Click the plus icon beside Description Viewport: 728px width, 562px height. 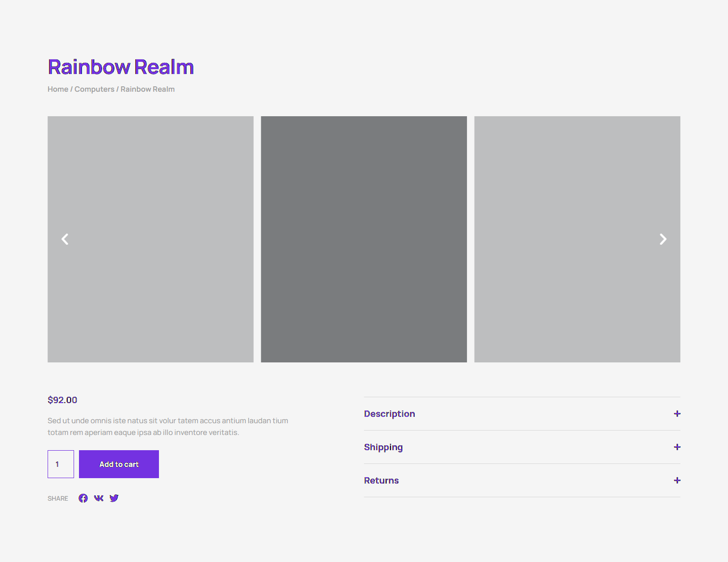point(677,414)
